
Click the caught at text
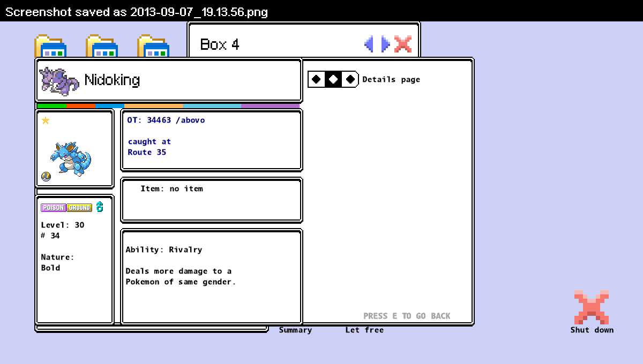pyautogui.click(x=149, y=142)
